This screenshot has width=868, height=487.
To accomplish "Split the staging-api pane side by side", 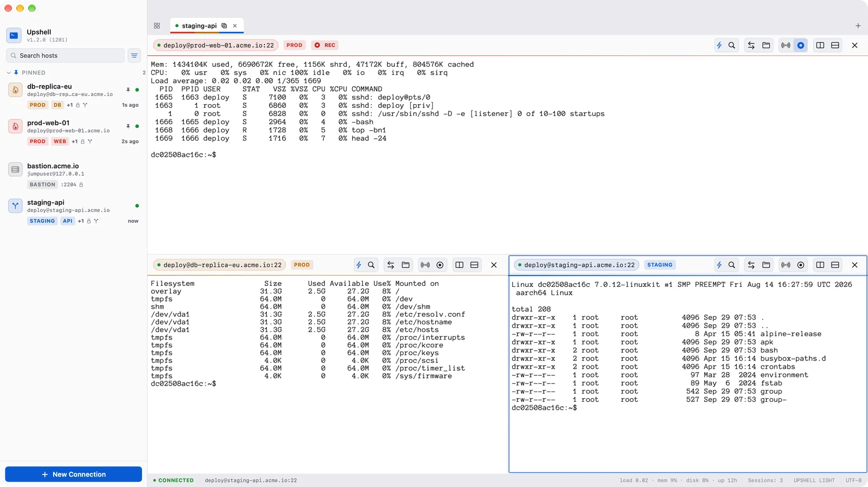I will pos(820,265).
